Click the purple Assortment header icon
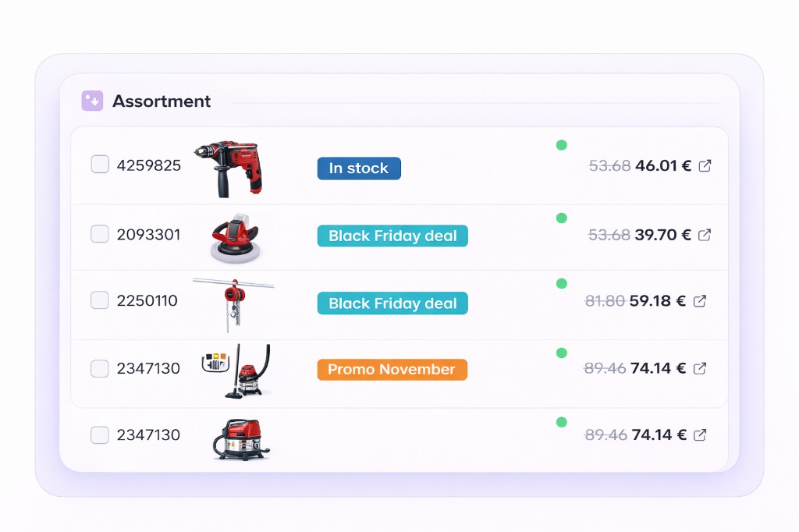799x532 pixels. pyautogui.click(x=92, y=101)
